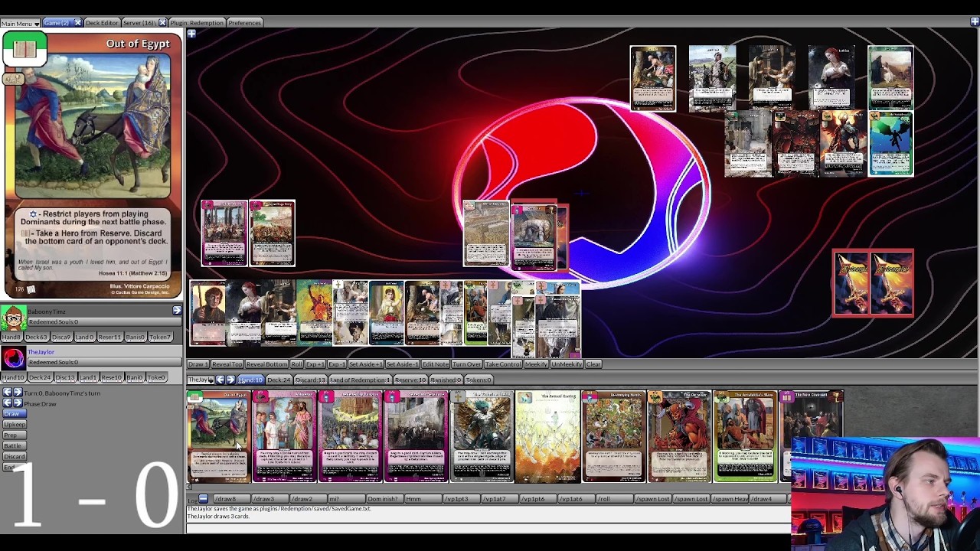Open TheJaylor's Deck24 tab in the sidebar
Viewport: 980px width, 551px height.
[40, 378]
